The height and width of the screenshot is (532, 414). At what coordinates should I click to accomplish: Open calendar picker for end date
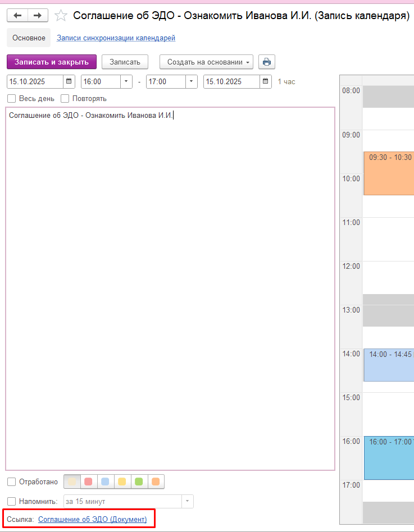266,81
